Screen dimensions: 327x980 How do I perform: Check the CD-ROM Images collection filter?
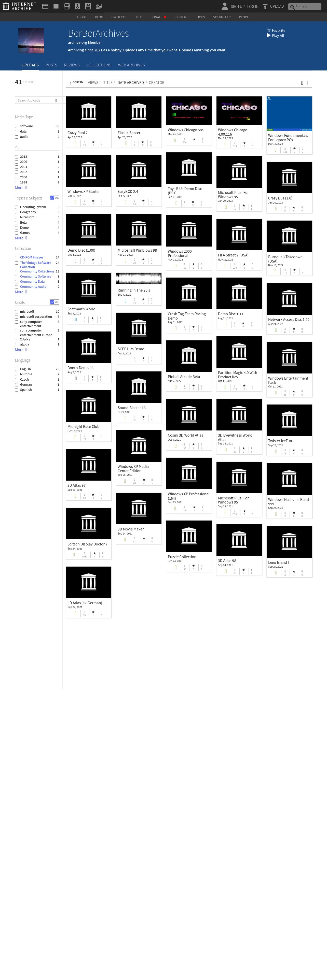coord(17,257)
